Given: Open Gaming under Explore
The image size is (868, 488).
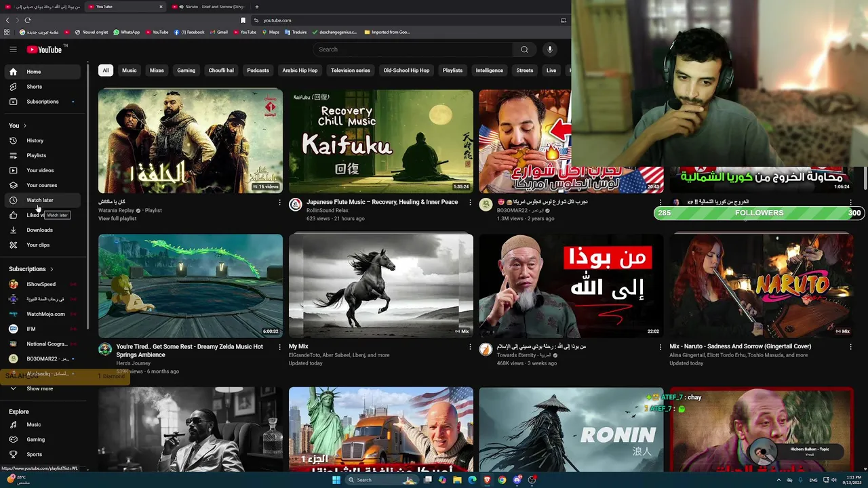Looking at the screenshot, I should click(44, 440).
